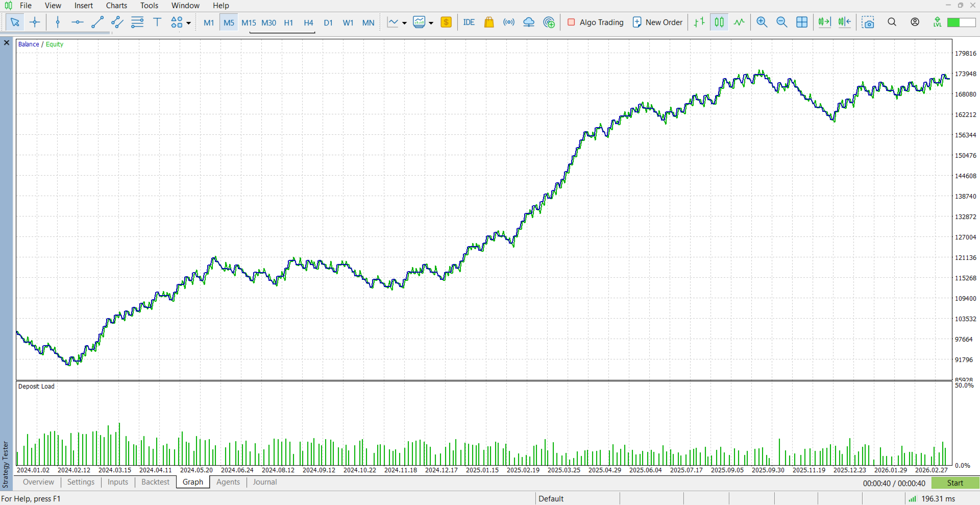Switch to the Agents tab

click(228, 482)
